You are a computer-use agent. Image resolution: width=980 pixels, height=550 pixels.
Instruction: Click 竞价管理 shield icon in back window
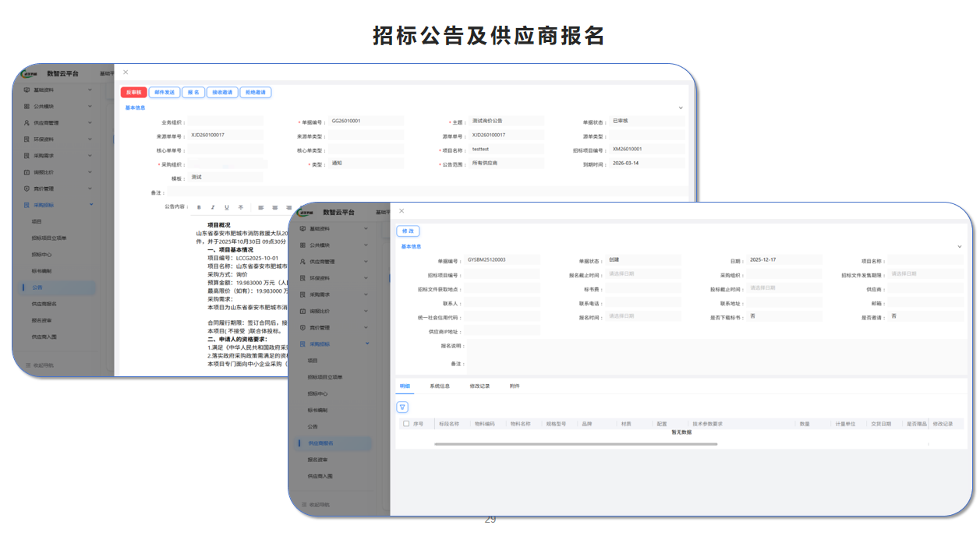pyautogui.click(x=26, y=188)
